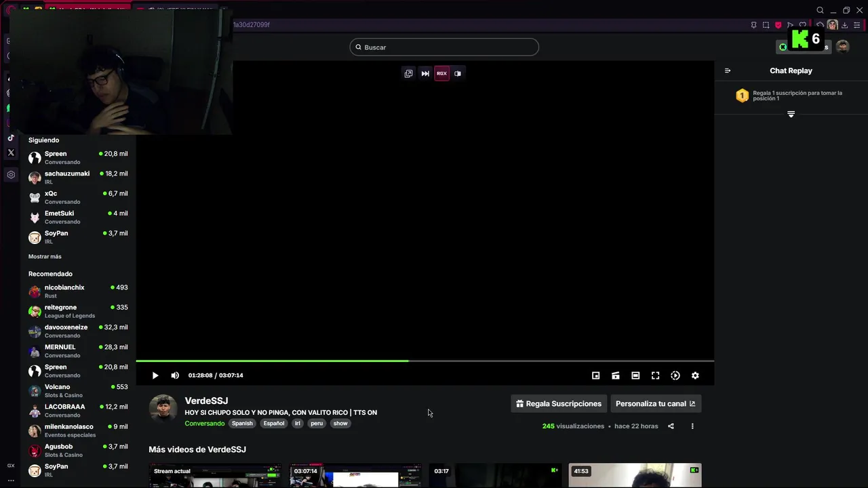Open sachauzumaki channel in sidebar
868x488 pixels.
[78, 178]
